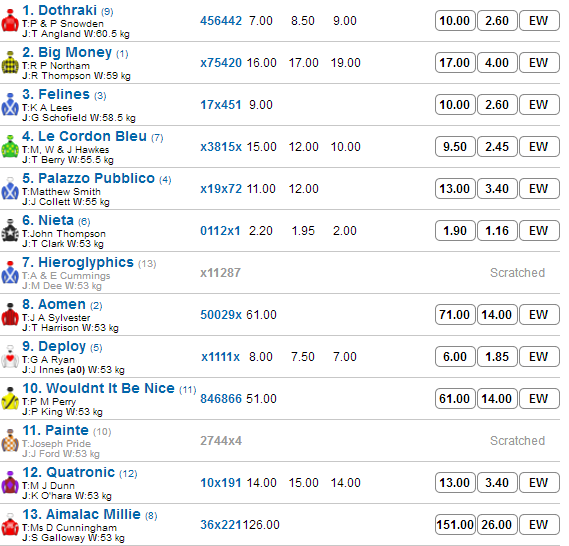Click Big Money's yellow checkered silks icon
This screenshot has width=569, height=546.
click(x=10, y=63)
